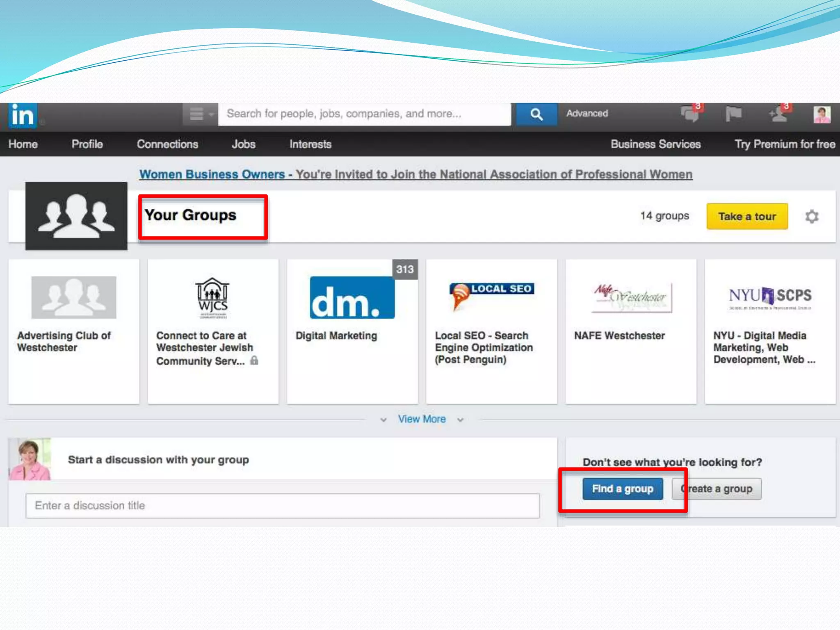Click the Find a group button
The height and width of the screenshot is (630, 840).
(622, 489)
